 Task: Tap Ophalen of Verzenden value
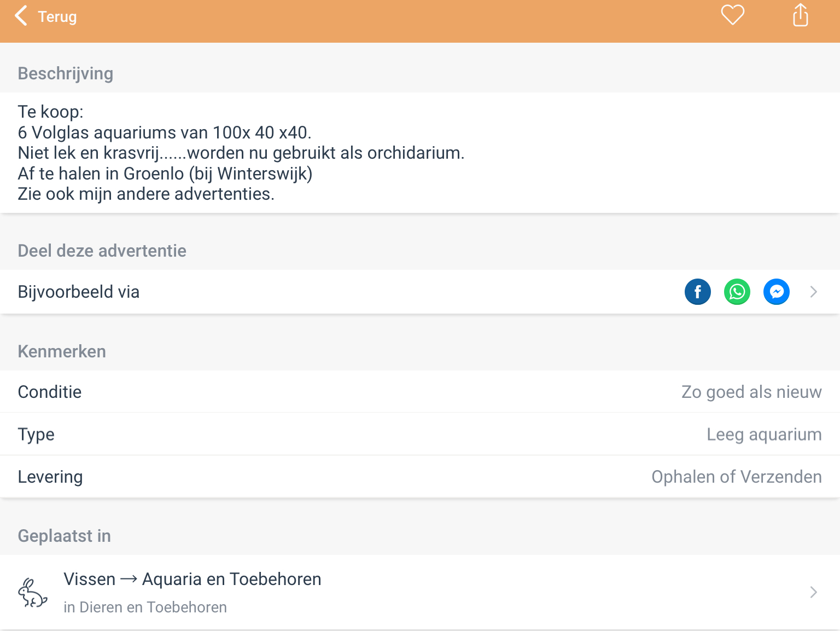click(736, 477)
